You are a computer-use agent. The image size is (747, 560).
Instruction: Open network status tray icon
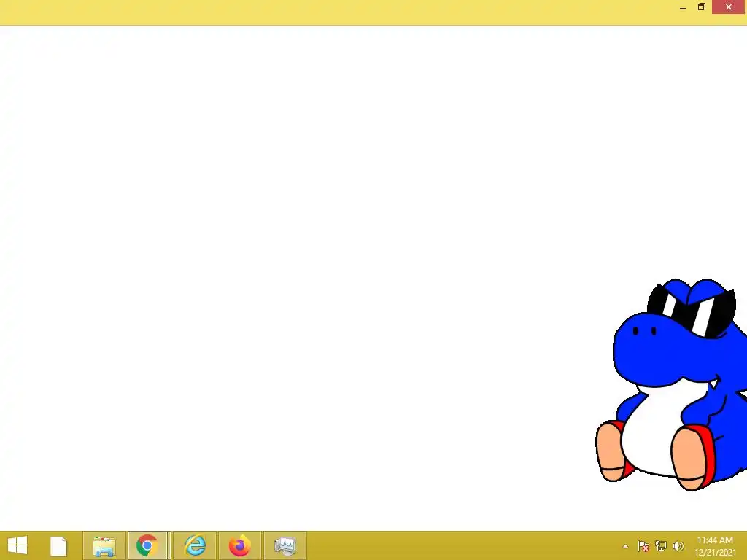tap(661, 545)
